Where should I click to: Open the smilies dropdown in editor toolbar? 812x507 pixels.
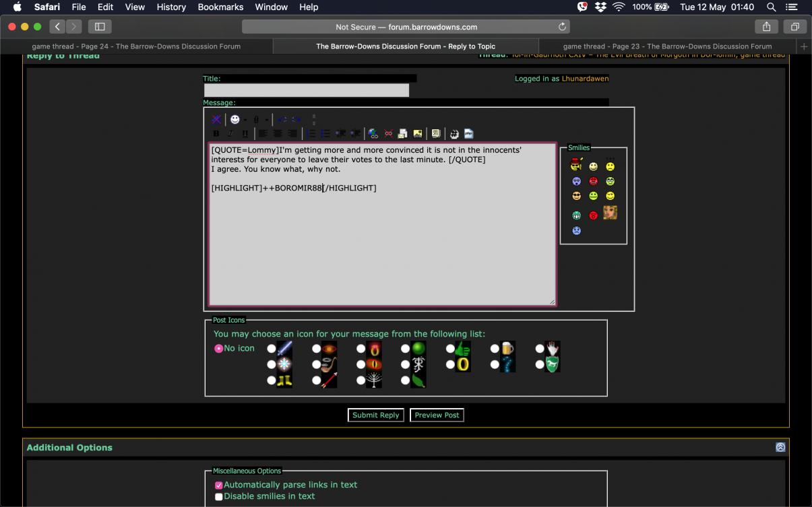[x=245, y=120]
